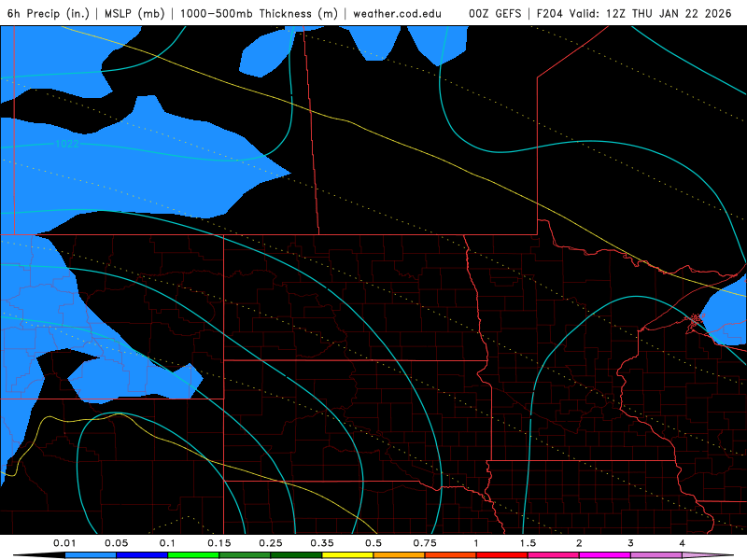This screenshot has height=560, width=747.
Task: Click the F204 forecast hour text
Action: coord(551,13)
